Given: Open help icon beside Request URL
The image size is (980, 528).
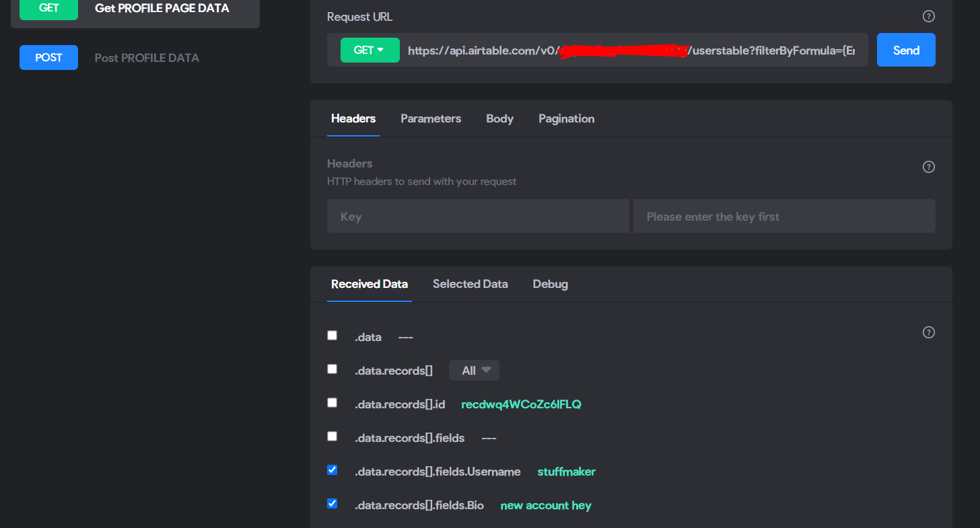Looking at the screenshot, I should [x=928, y=16].
